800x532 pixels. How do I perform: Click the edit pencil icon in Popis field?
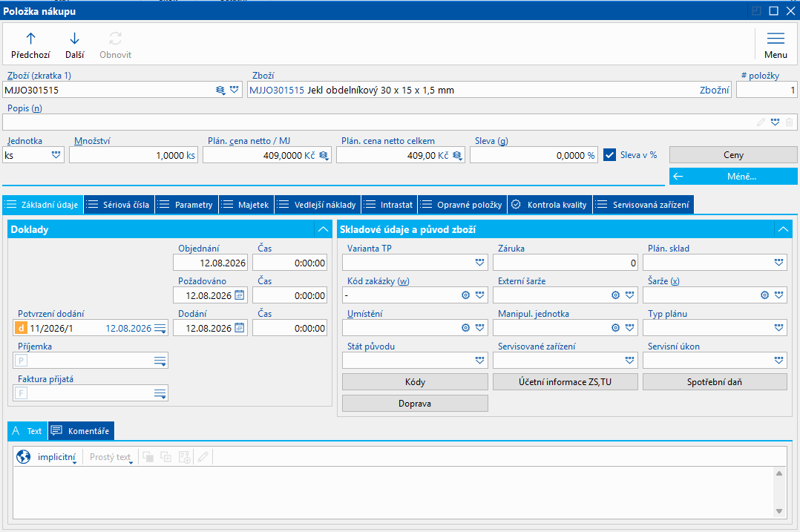point(761,122)
